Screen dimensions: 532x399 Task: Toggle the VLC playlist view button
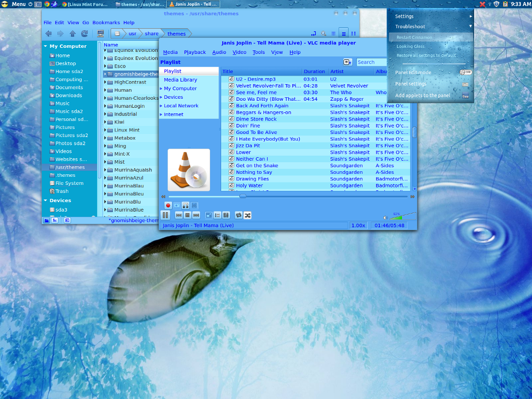pos(218,215)
